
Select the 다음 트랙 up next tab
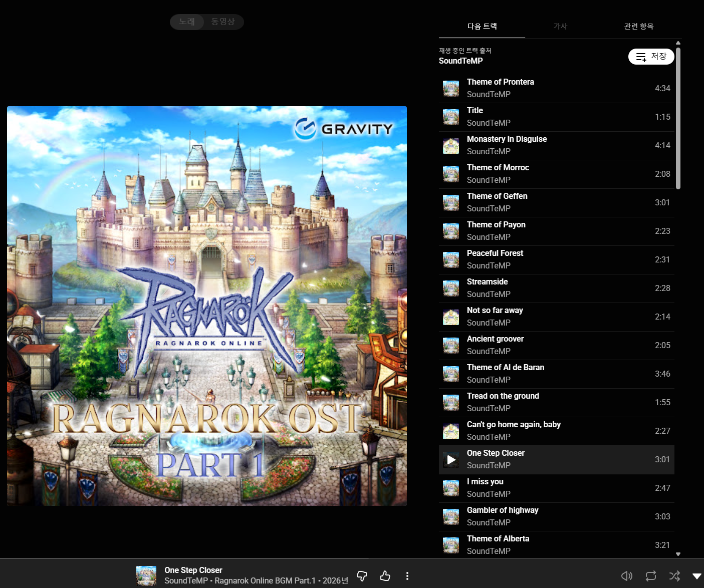[x=482, y=26]
